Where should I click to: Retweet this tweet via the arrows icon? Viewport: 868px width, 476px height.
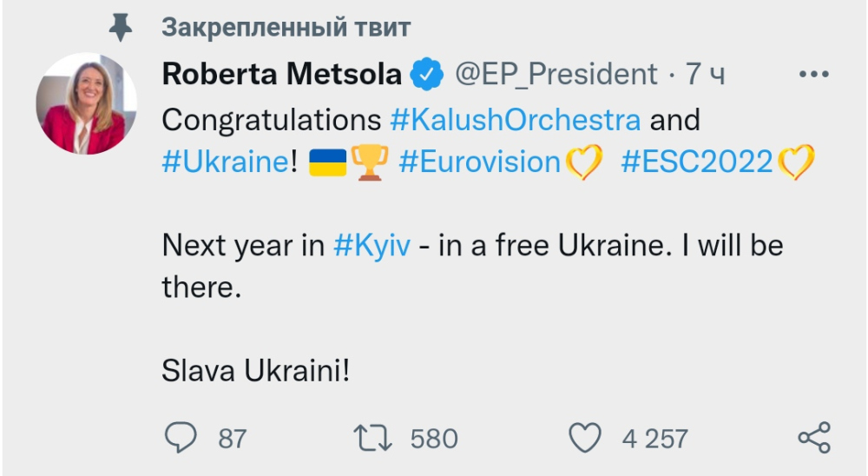[x=375, y=438]
